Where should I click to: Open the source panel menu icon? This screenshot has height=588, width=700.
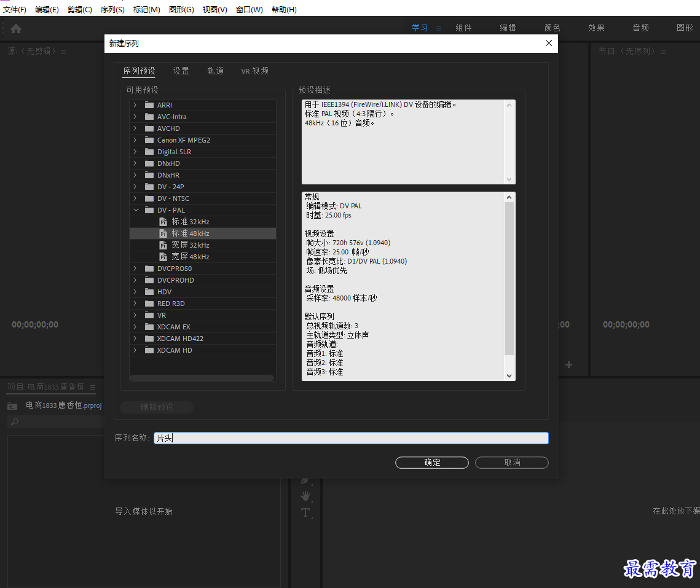[63, 52]
